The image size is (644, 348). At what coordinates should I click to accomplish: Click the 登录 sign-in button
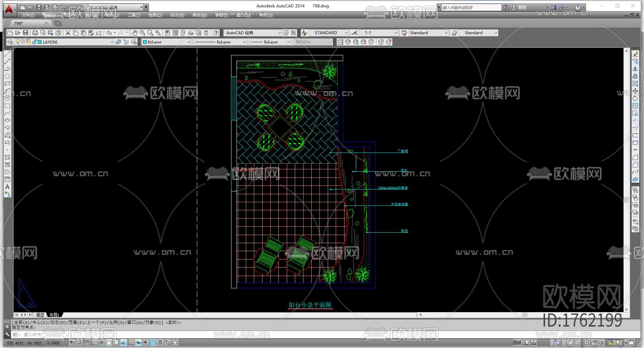(x=522, y=7)
